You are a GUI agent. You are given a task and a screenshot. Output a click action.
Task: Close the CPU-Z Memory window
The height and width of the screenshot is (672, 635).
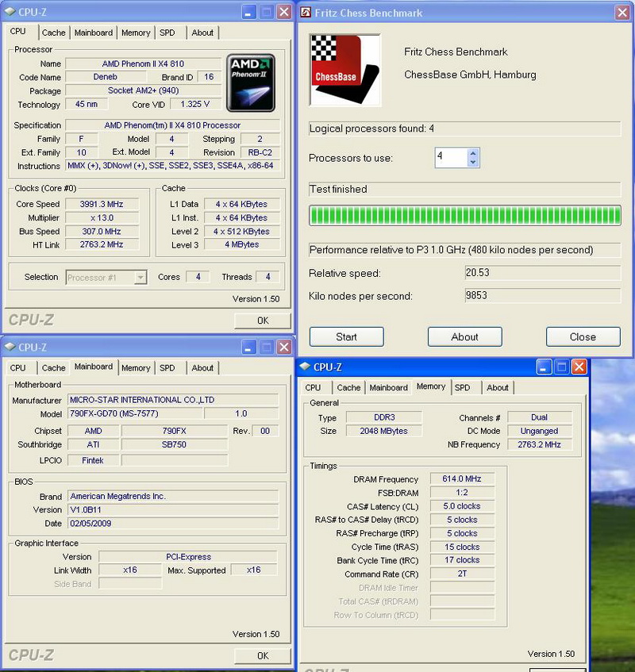pos(579,367)
